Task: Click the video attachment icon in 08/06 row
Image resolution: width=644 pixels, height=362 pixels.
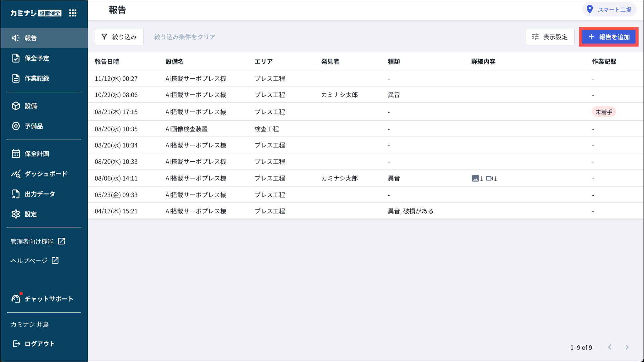Action: pyautogui.click(x=489, y=179)
